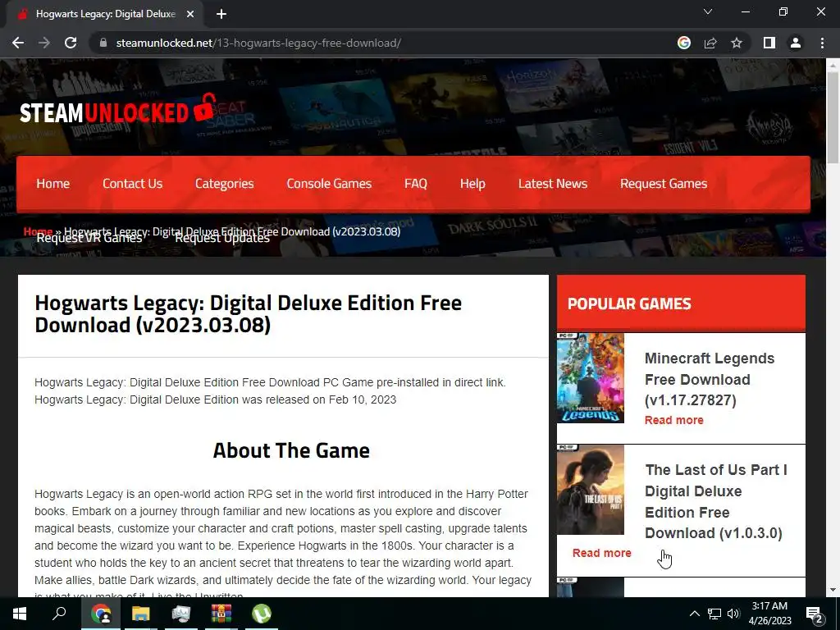Image resolution: width=840 pixels, height=630 pixels.
Task: Bookmark this page with the star icon
Action: coord(737,43)
